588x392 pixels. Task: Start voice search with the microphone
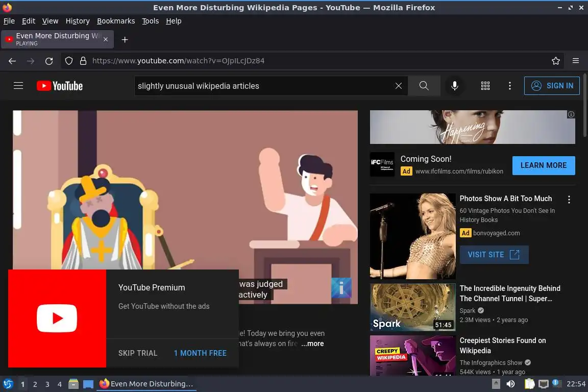pos(454,86)
